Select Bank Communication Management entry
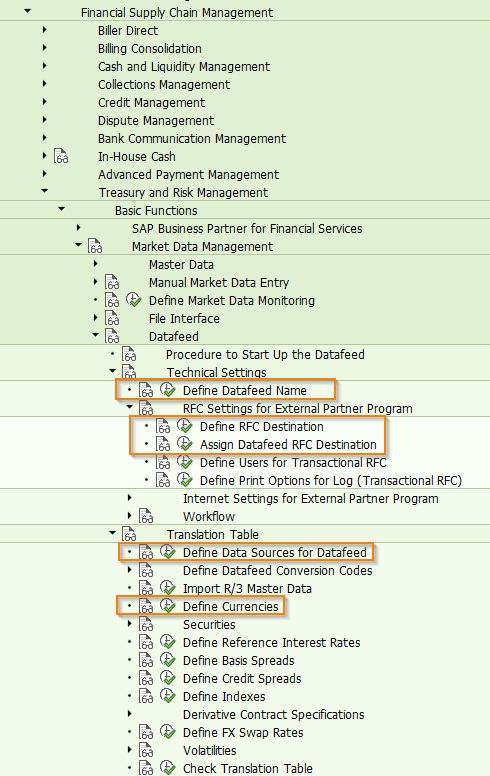 pyautogui.click(x=192, y=139)
